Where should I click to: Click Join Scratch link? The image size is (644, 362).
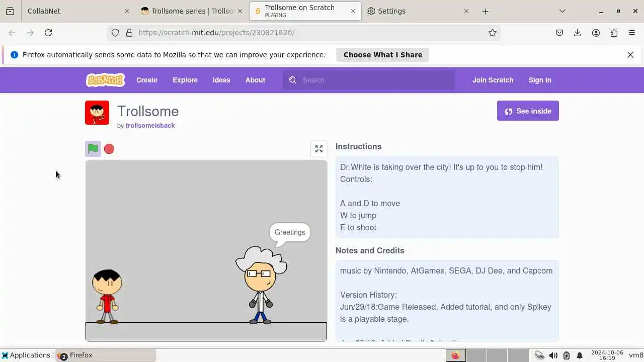[493, 80]
